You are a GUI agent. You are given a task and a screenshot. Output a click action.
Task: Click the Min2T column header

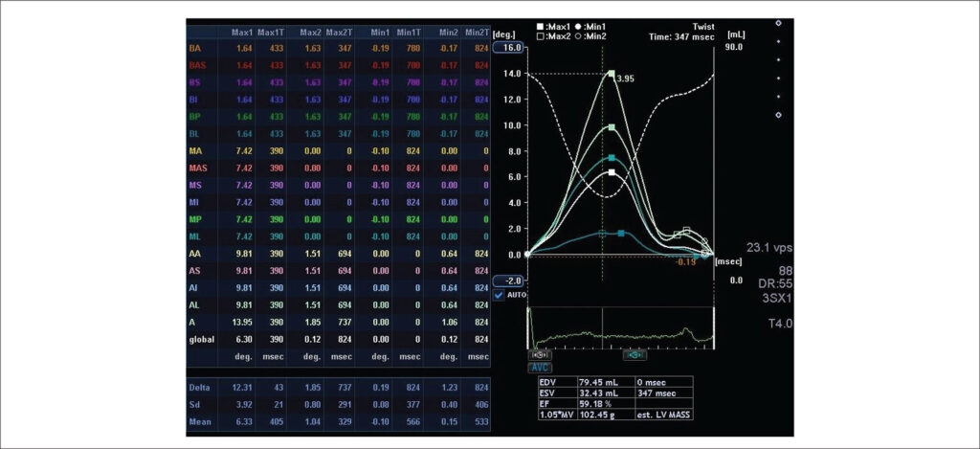coord(477,32)
